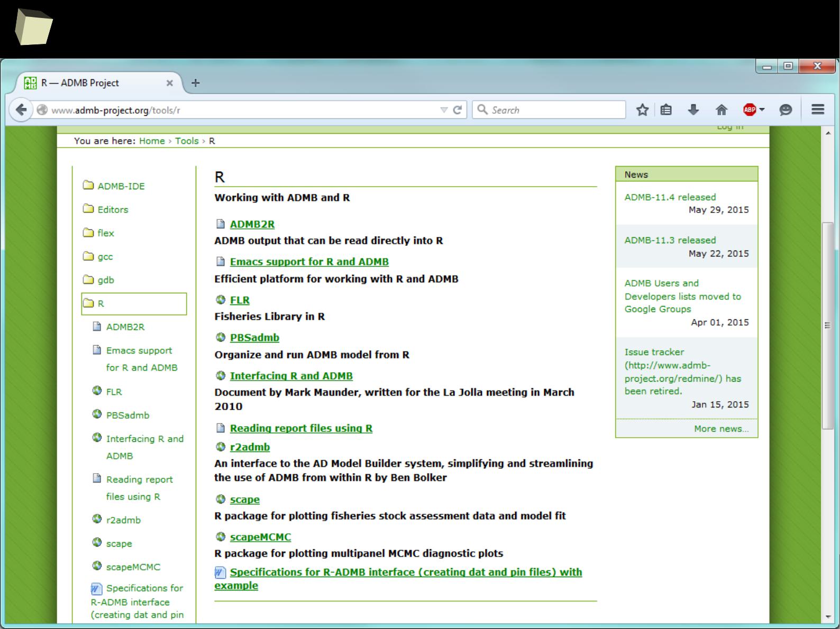Select the R — ADMB Project tab
Image resolution: width=840 pixels, height=629 pixels.
(x=99, y=83)
